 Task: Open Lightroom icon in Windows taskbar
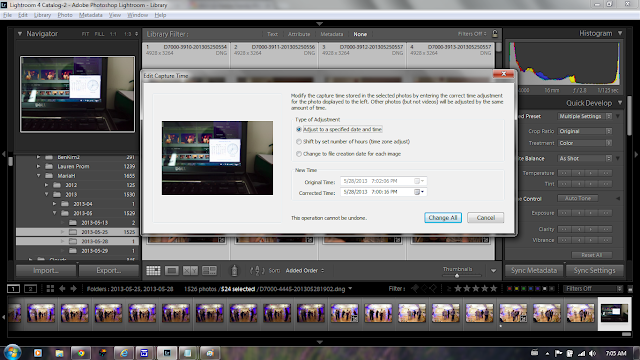(167, 353)
